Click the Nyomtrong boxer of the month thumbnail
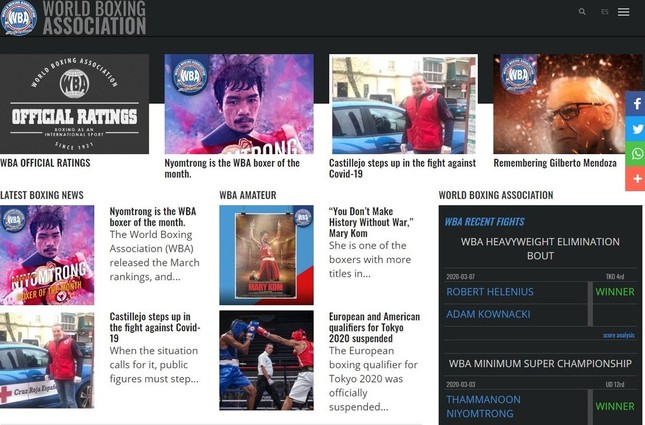 pos(47,255)
